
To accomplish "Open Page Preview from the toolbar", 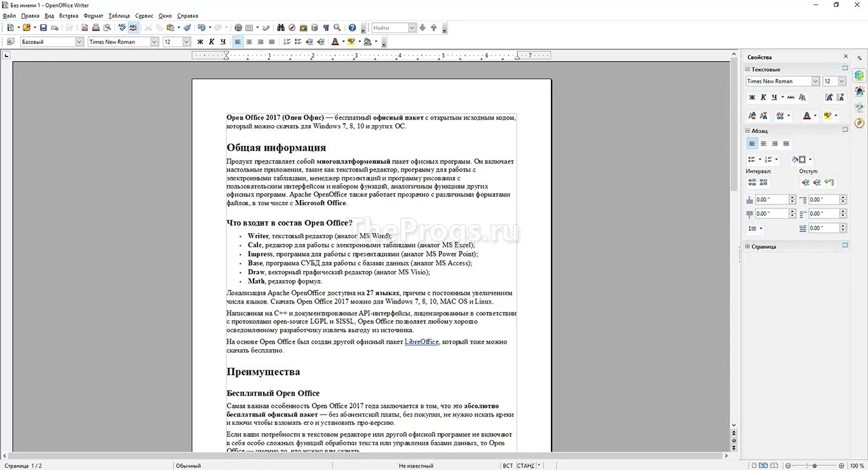I will pos(107,28).
